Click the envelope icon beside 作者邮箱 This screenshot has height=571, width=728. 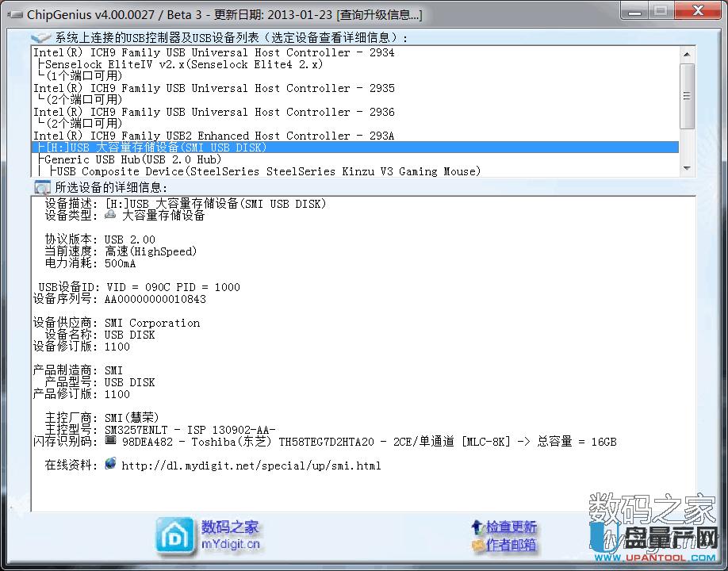[x=477, y=545]
